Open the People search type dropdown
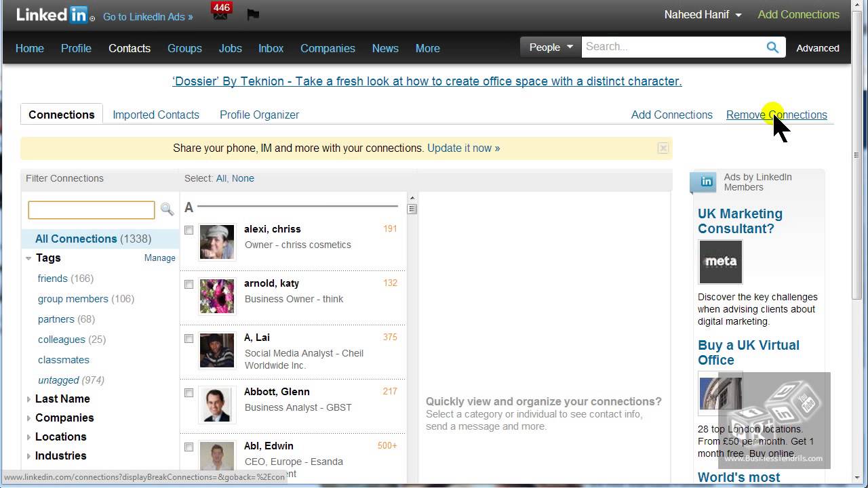The height and width of the screenshot is (488, 868). click(x=551, y=47)
